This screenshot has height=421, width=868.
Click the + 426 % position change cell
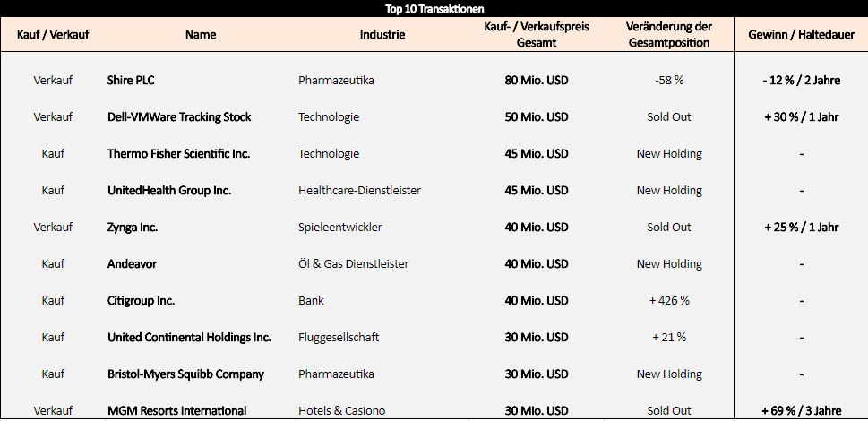pos(669,300)
